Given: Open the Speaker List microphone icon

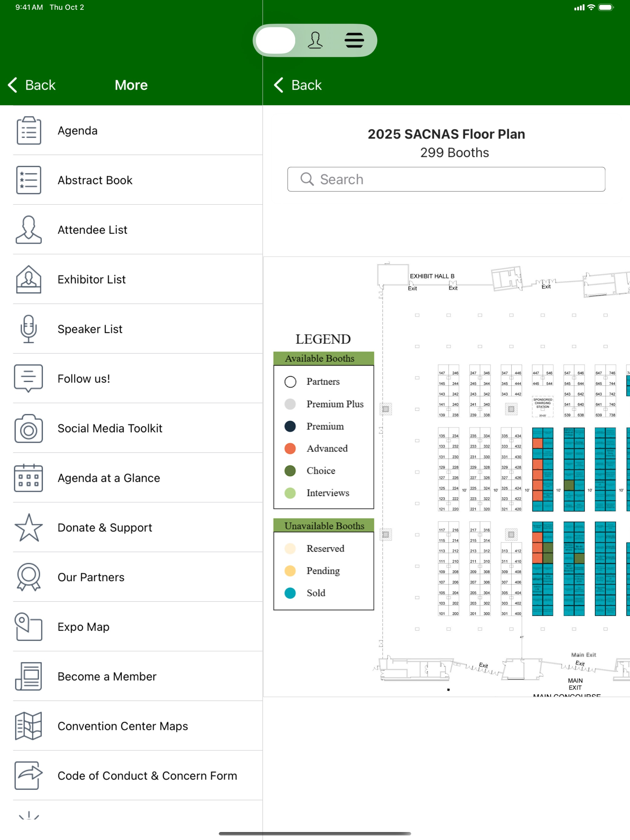Looking at the screenshot, I should click(x=29, y=329).
